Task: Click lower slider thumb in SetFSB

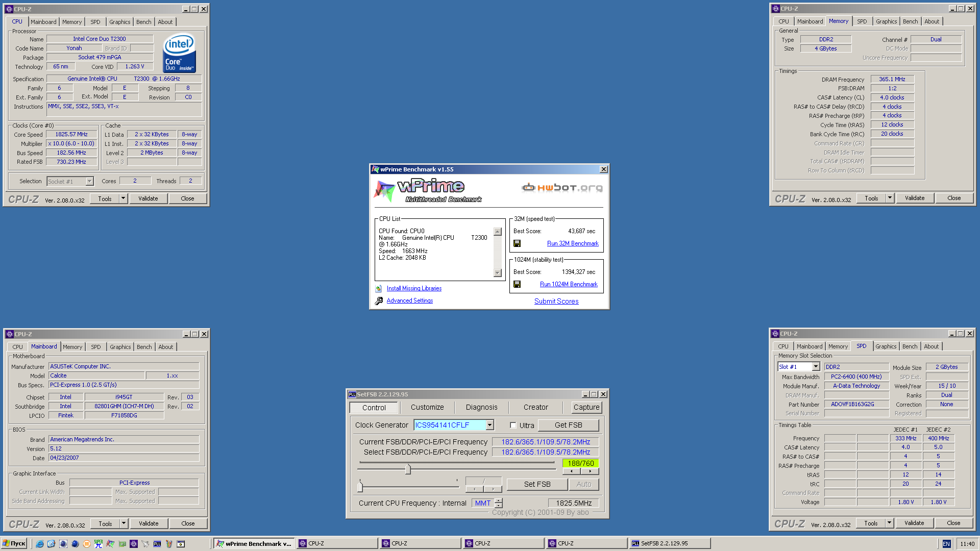Action: pos(360,486)
